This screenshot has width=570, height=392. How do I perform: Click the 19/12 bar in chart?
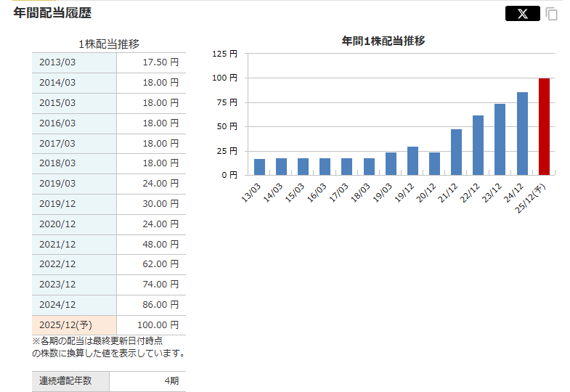(412, 160)
